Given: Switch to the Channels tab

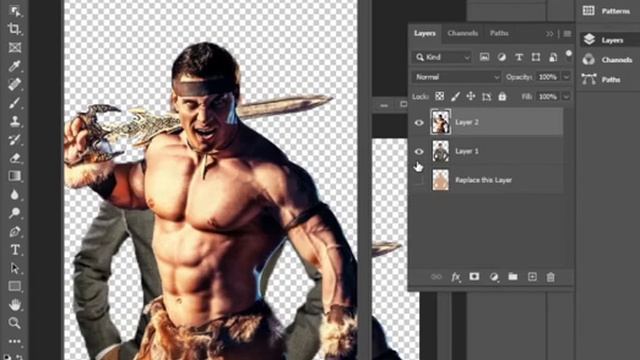Looking at the screenshot, I should (x=462, y=33).
